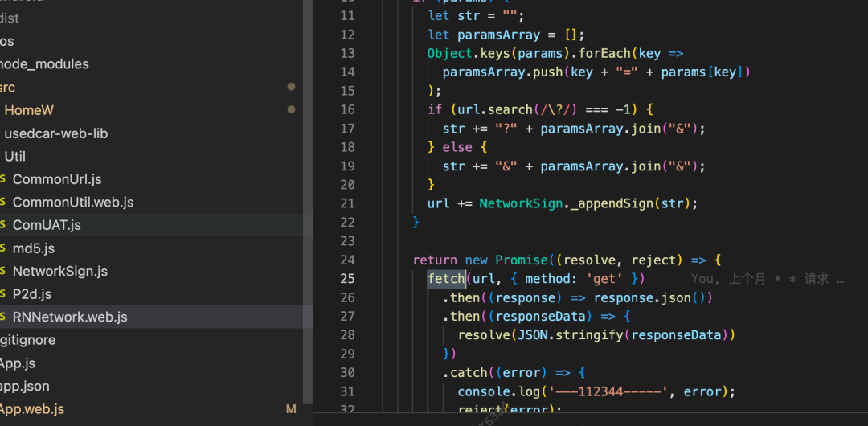Expand the dist folder
Viewport: 868px width, 426px height.
tap(10, 18)
